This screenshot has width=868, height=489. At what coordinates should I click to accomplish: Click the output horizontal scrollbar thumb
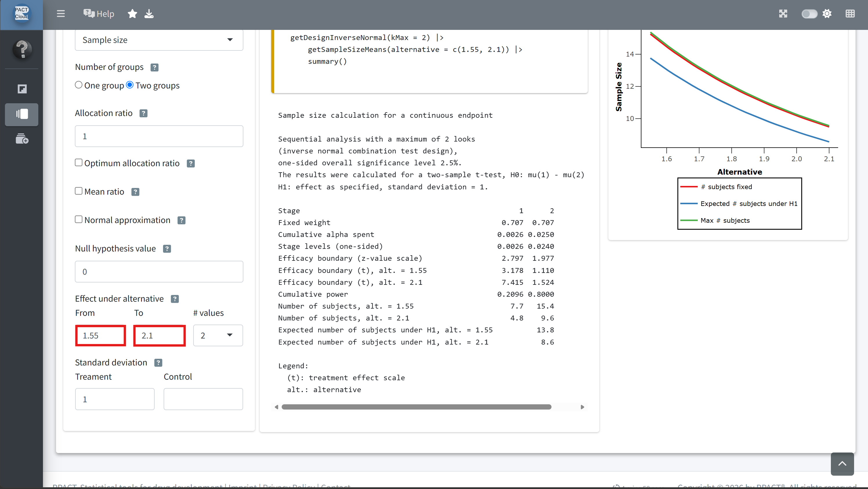pos(417,407)
